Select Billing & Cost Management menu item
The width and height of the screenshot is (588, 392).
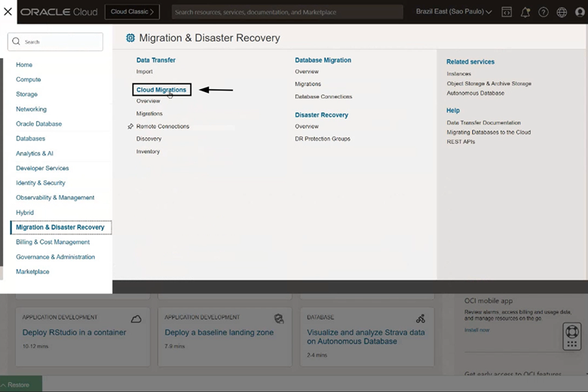(53, 242)
